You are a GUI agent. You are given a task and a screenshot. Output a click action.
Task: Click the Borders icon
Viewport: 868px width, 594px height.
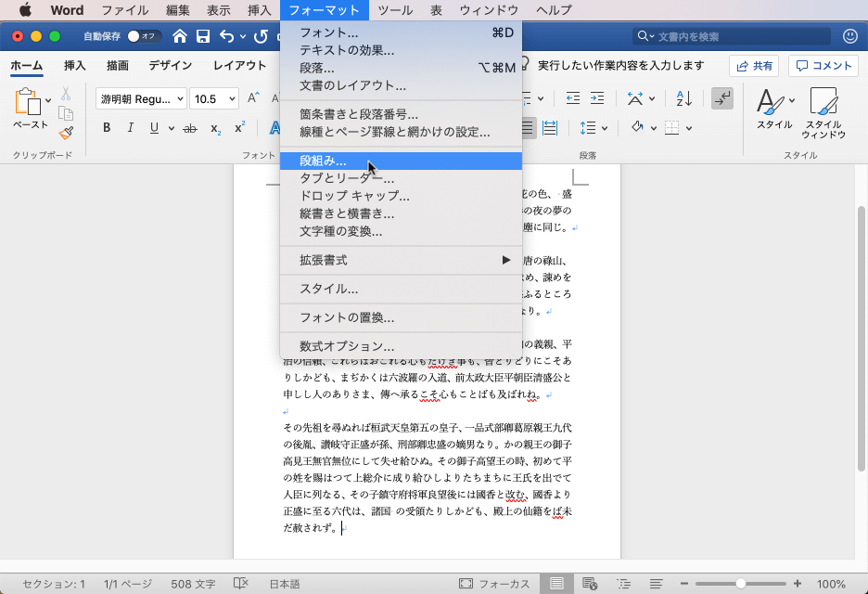[x=671, y=128]
